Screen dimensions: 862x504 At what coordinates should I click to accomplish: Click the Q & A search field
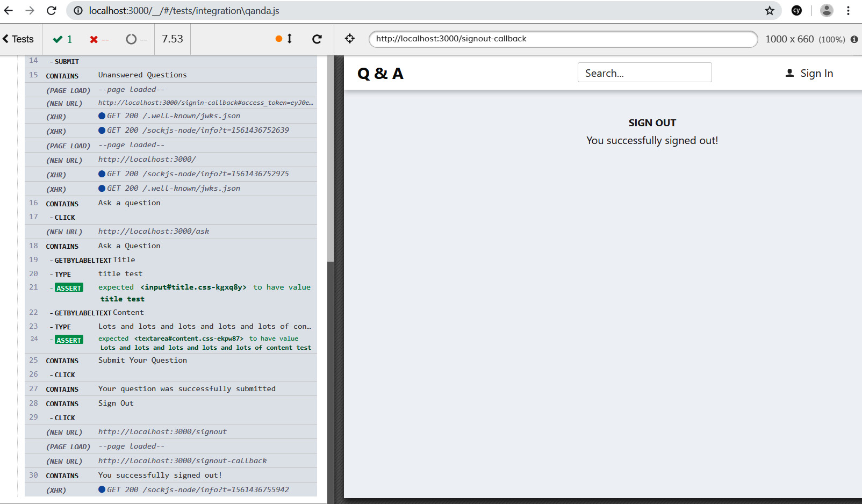click(x=644, y=73)
